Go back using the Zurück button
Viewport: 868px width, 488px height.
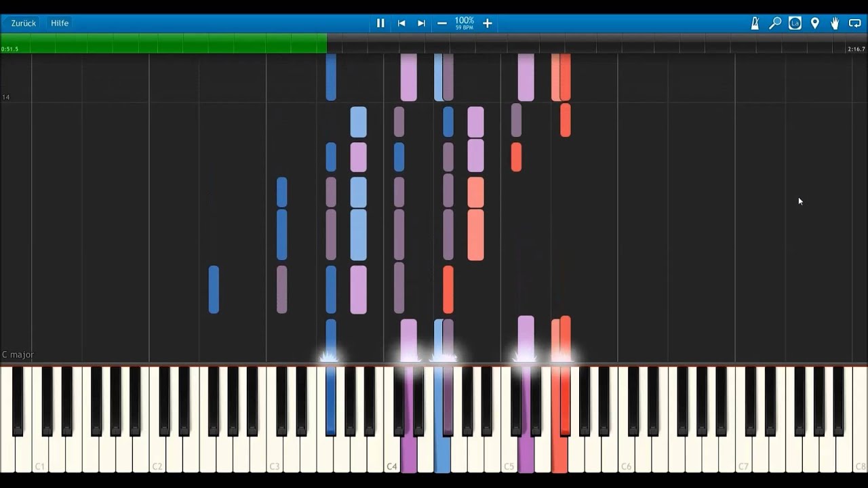click(x=24, y=23)
